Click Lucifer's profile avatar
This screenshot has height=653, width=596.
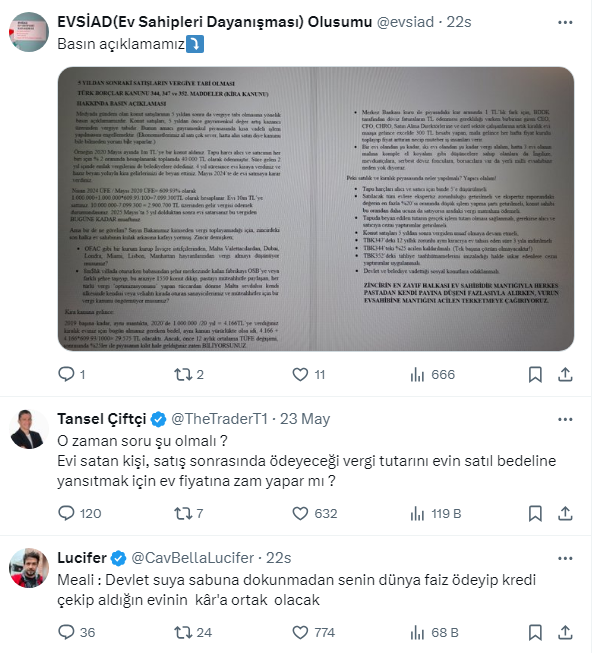tap(29, 568)
